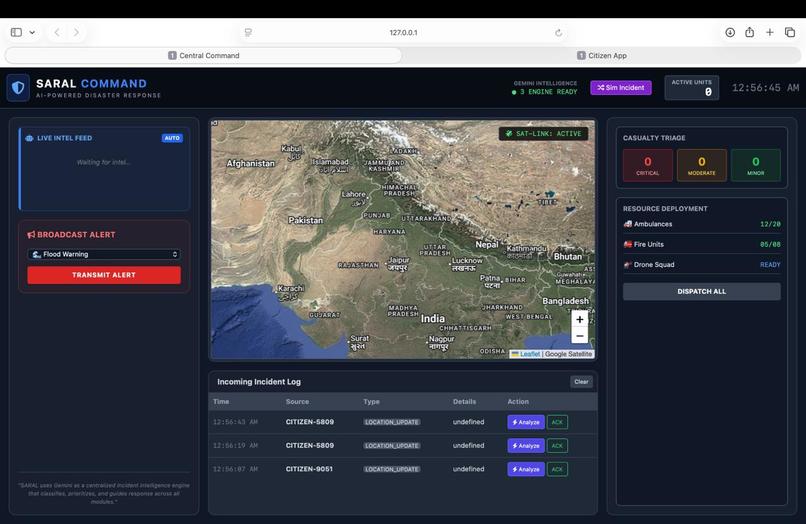The image size is (806, 524).
Task: Toggle the Safari sidebar icon
Action: point(16,32)
